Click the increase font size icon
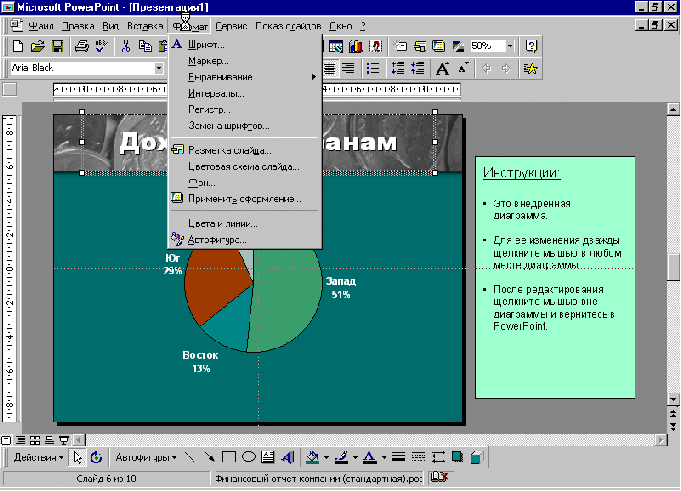This screenshot has width=681, height=491. (443, 69)
